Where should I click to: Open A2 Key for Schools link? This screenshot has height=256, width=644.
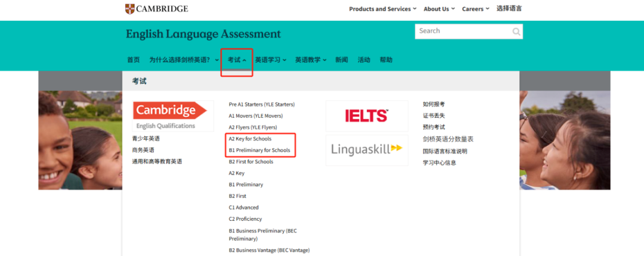coord(250,139)
